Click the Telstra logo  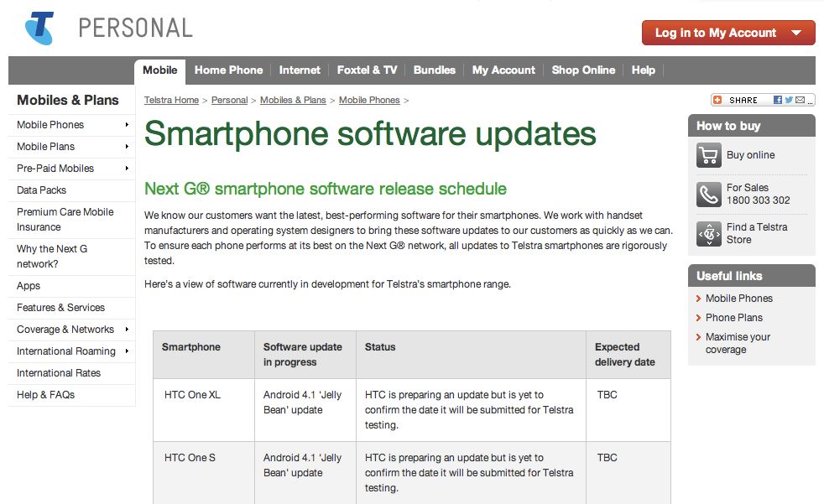click(x=39, y=23)
